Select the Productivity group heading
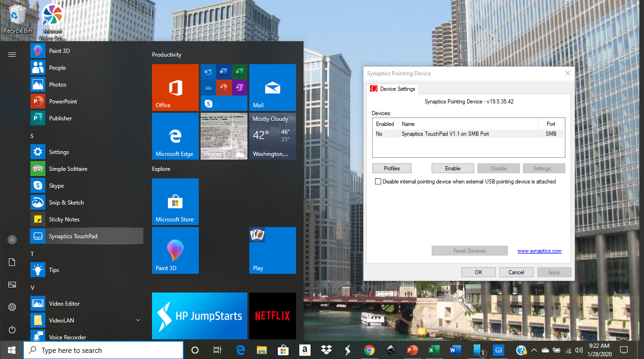This screenshot has height=359, width=644. tap(166, 55)
